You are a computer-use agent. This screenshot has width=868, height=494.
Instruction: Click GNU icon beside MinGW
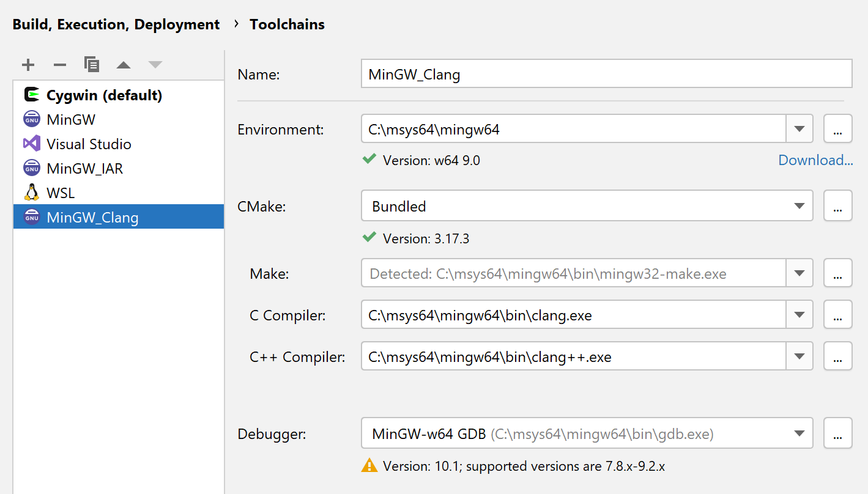(31, 119)
